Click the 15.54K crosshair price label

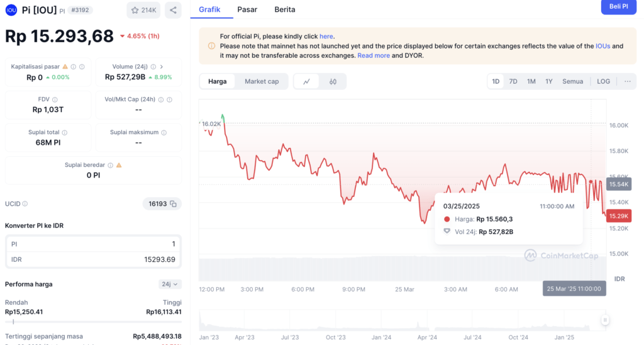(x=619, y=184)
